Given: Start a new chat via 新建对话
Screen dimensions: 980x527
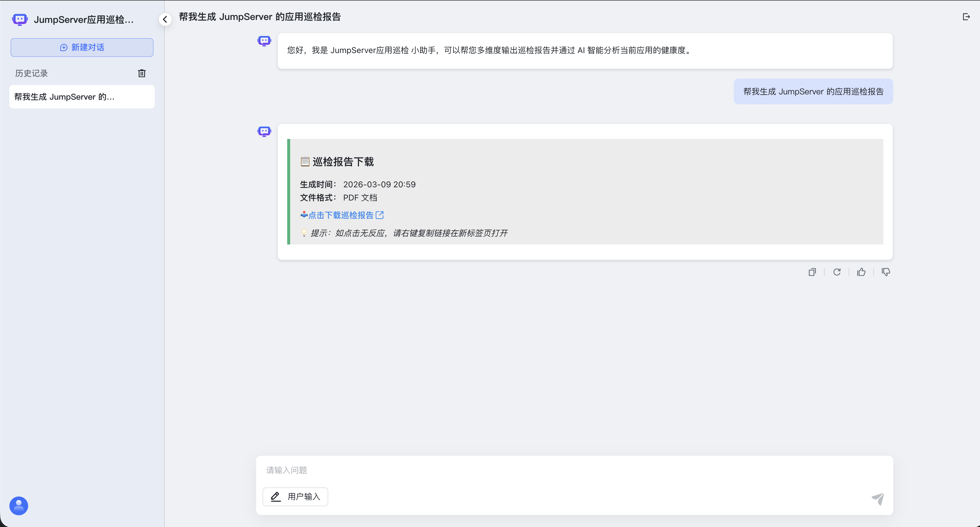Looking at the screenshot, I should point(82,47).
